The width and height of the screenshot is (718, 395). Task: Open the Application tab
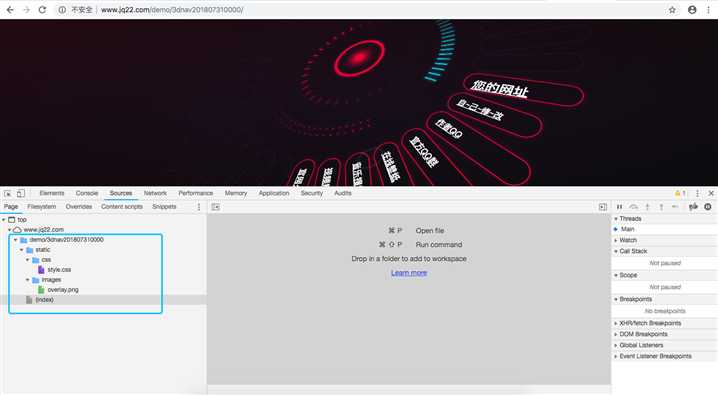[274, 193]
